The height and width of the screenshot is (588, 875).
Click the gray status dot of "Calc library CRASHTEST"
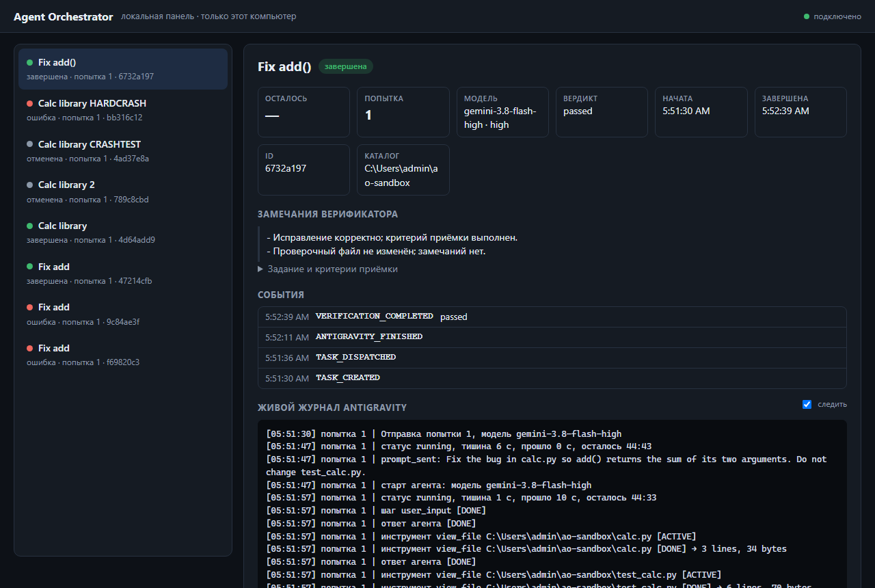[x=30, y=144]
